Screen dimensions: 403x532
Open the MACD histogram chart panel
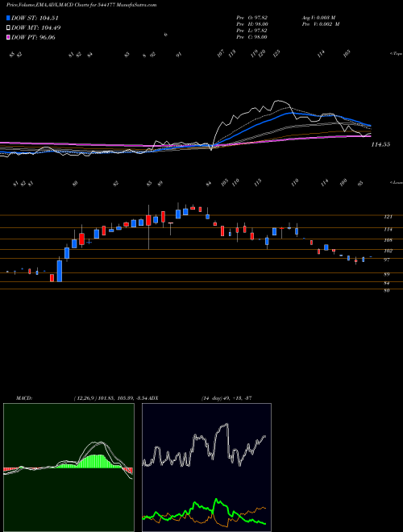69,468
